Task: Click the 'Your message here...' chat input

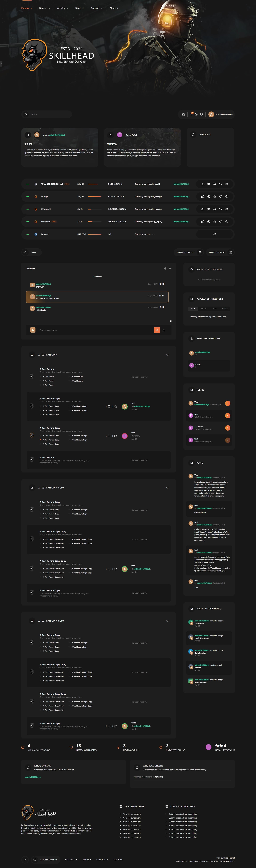Action: coord(95,330)
